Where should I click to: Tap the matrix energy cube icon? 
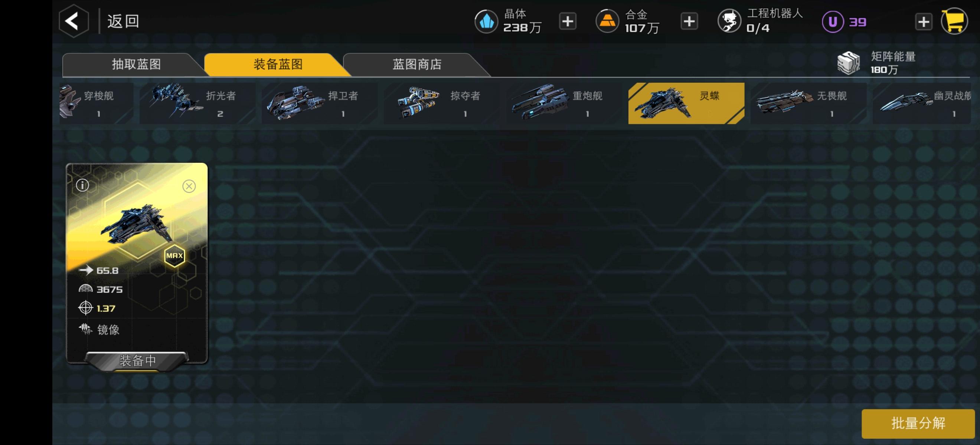[848, 63]
